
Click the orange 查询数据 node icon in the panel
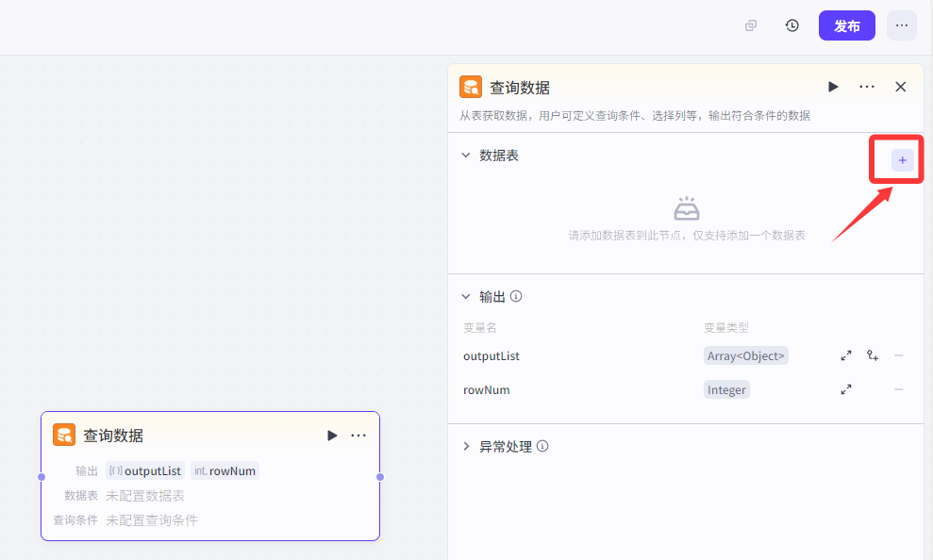tap(470, 86)
